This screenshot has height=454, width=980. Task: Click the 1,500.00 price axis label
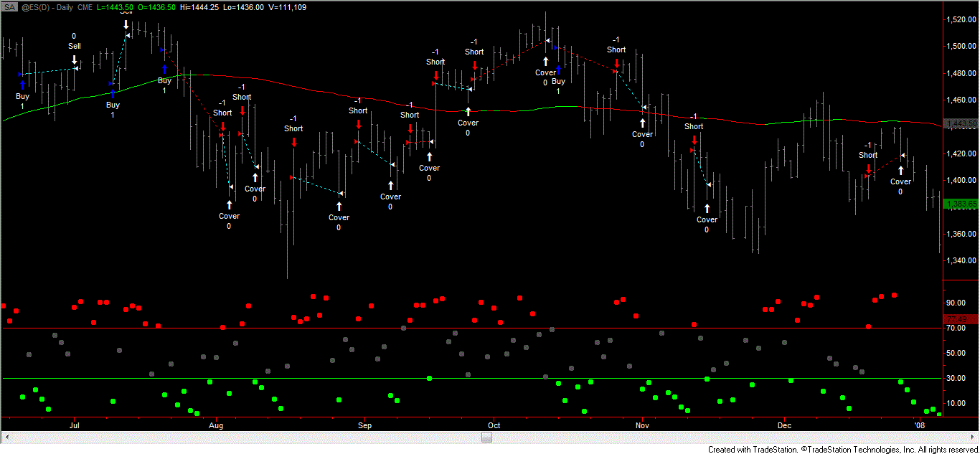(x=961, y=47)
